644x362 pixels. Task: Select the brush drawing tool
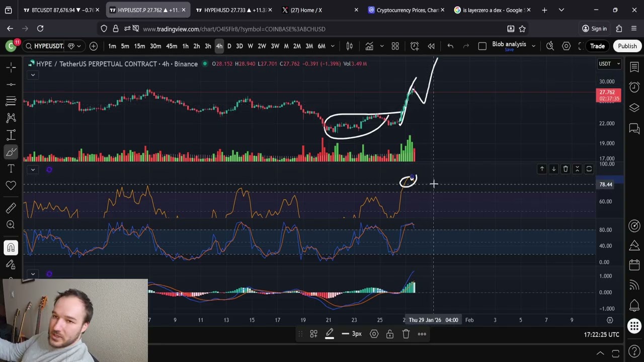11,151
